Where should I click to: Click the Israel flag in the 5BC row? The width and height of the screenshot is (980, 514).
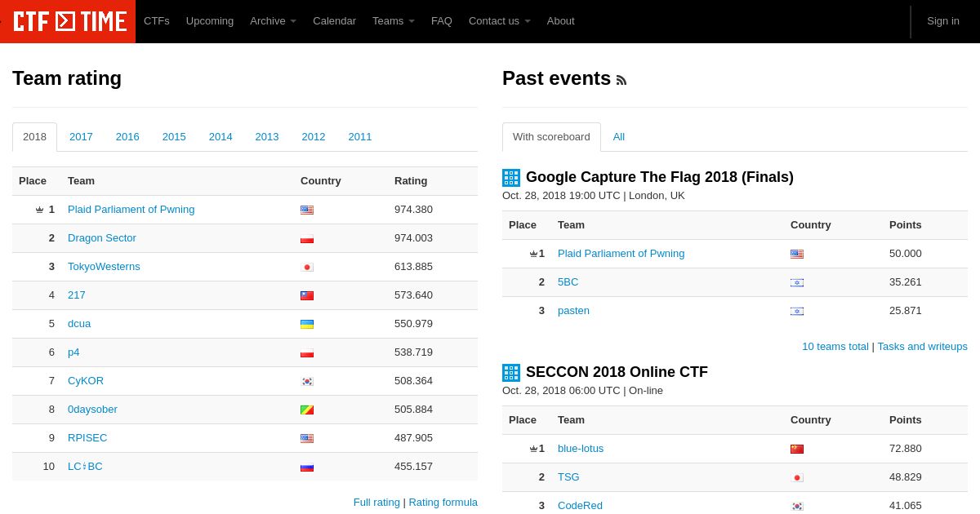797,282
